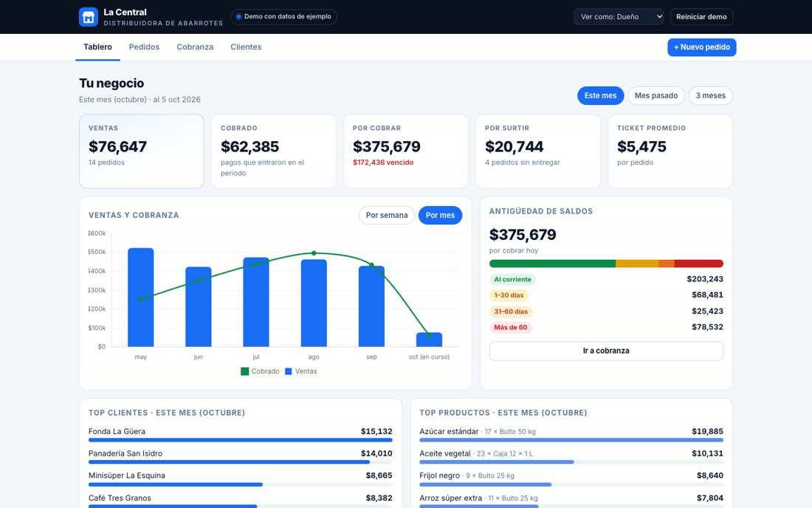Click the green Cobrado legend swatch
This screenshot has width=812, height=508.
245,371
